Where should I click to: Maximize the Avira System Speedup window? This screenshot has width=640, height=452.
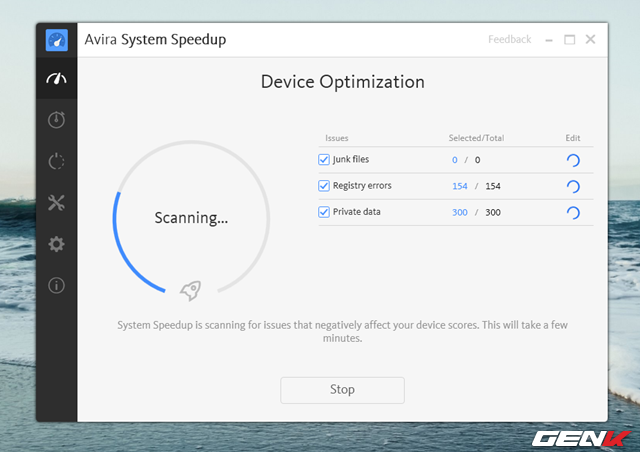coord(569,40)
